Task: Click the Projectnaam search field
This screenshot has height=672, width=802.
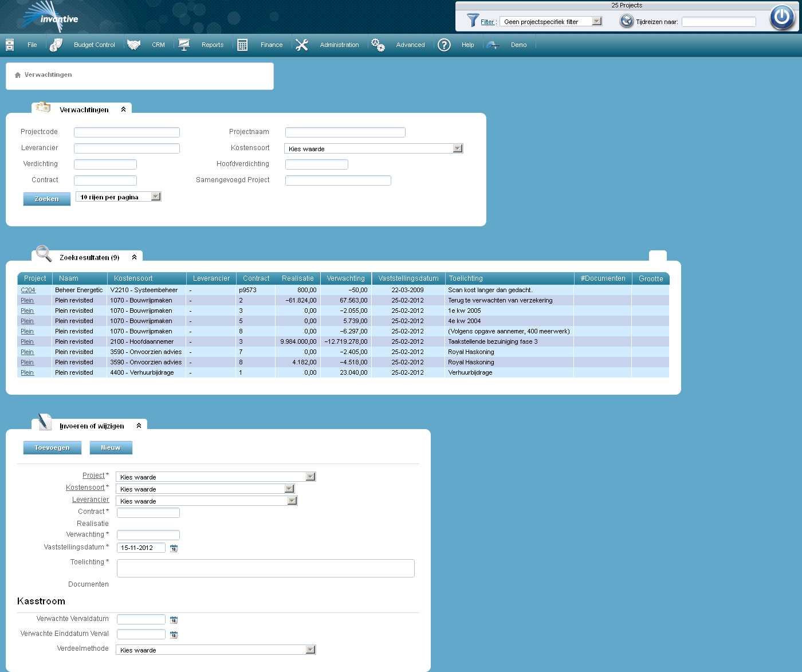Action: (x=345, y=132)
